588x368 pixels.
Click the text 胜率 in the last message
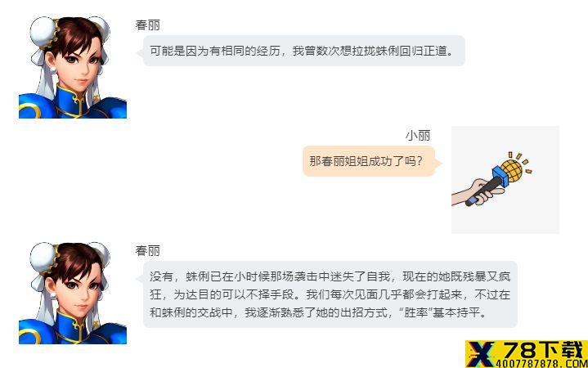(416, 312)
